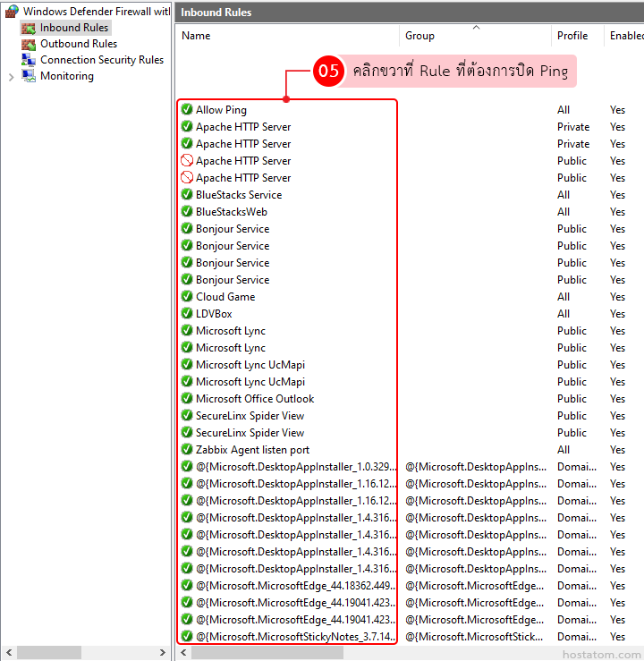Image resolution: width=644 pixels, height=661 pixels.
Task: Click the Monitoring icon in the tree
Action: 29,76
